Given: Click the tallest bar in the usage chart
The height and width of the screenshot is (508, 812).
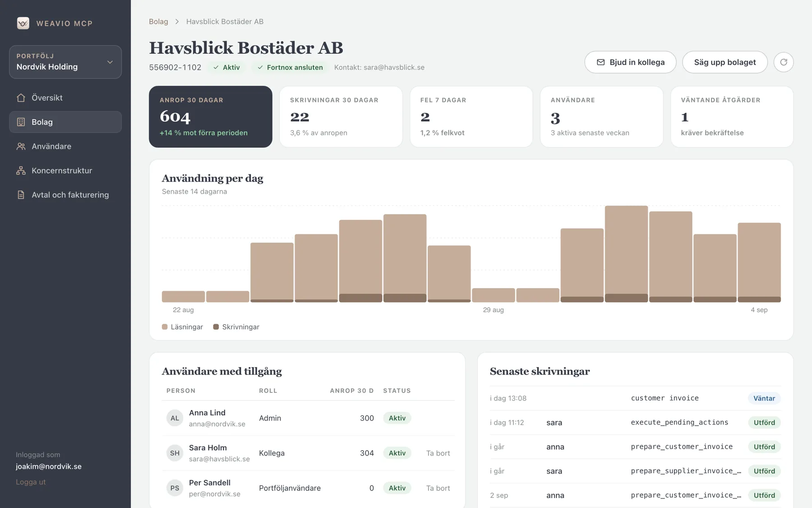Looking at the screenshot, I should pos(626,254).
